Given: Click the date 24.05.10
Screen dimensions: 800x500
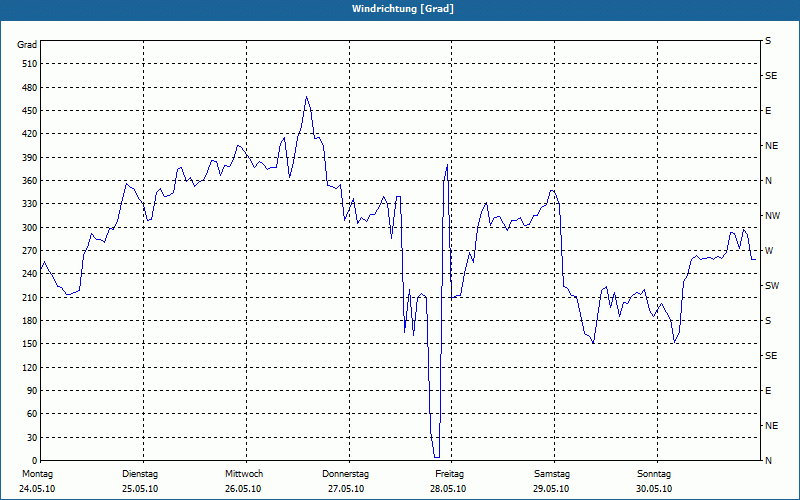Looking at the screenshot, I should [x=37, y=489].
